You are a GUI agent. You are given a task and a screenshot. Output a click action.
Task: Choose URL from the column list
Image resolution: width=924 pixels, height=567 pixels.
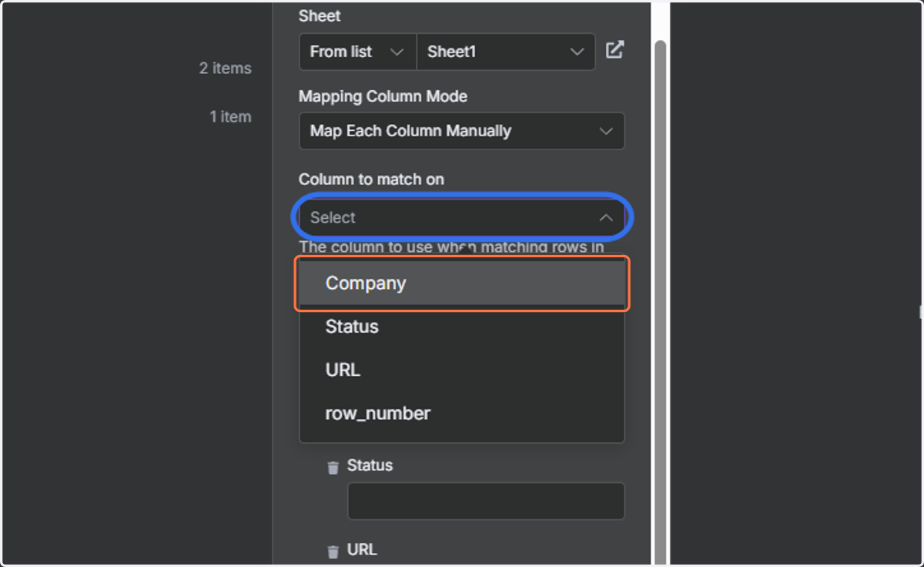pyautogui.click(x=462, y=370)
